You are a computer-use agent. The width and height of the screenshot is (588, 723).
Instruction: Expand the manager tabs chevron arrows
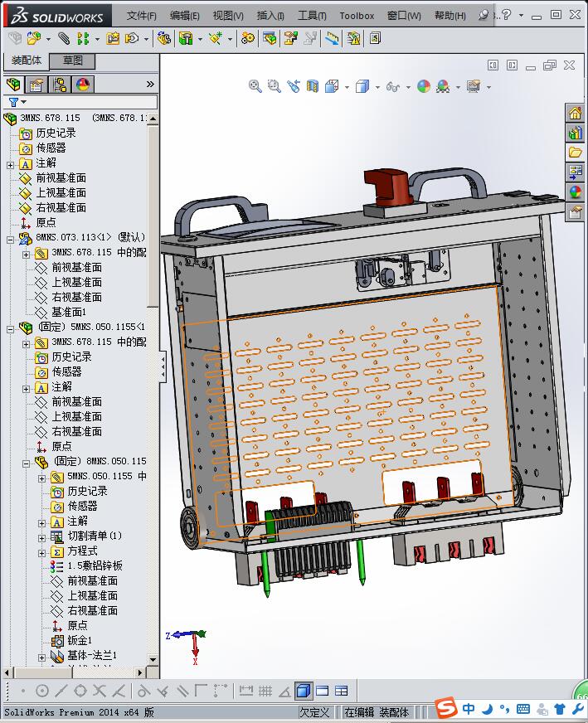click(150, 84)
